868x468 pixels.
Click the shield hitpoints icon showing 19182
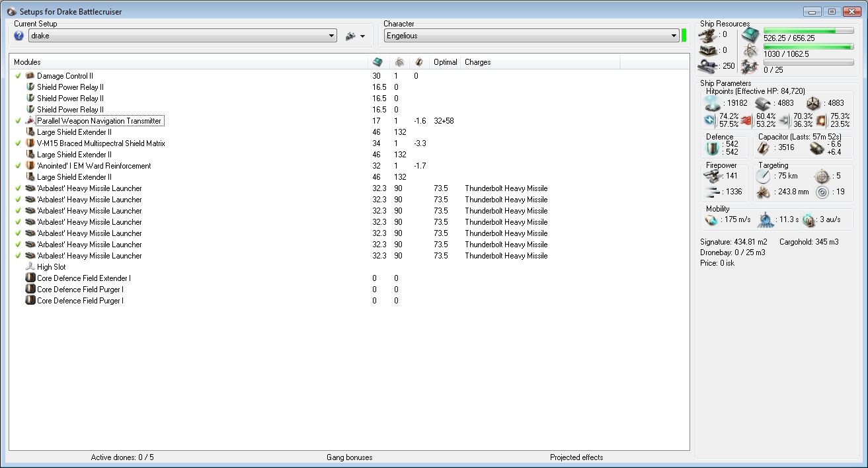(712, 103)
